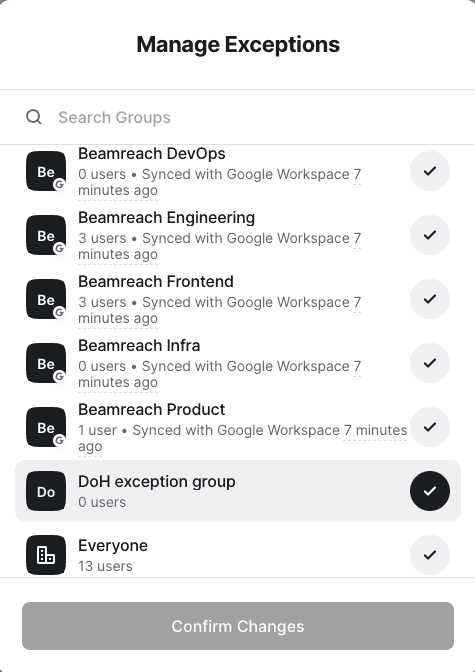The image size is (475, 672).
Task: Click the Everyone group name
Action: click(x=113, y=546)
